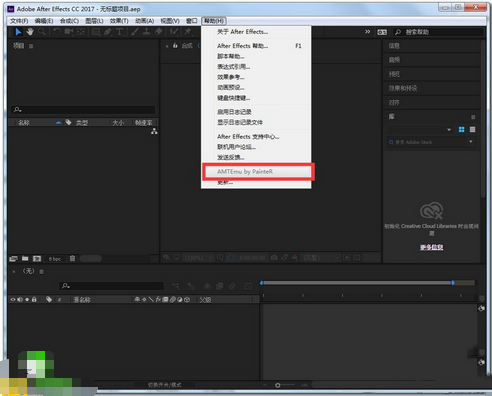Click the Interpret Footage icon in Project panel

(14, 258)
